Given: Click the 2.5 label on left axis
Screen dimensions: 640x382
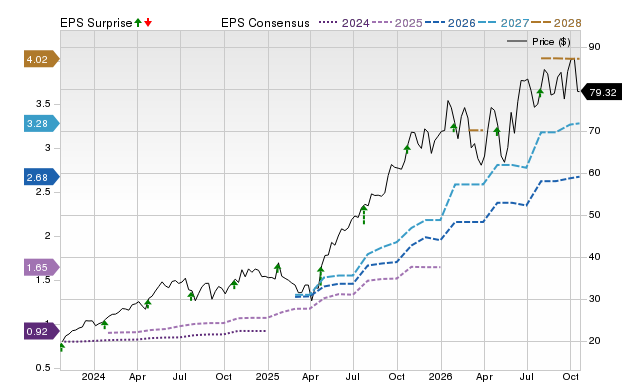Looking at the screenshot, I should click(43, 191).
